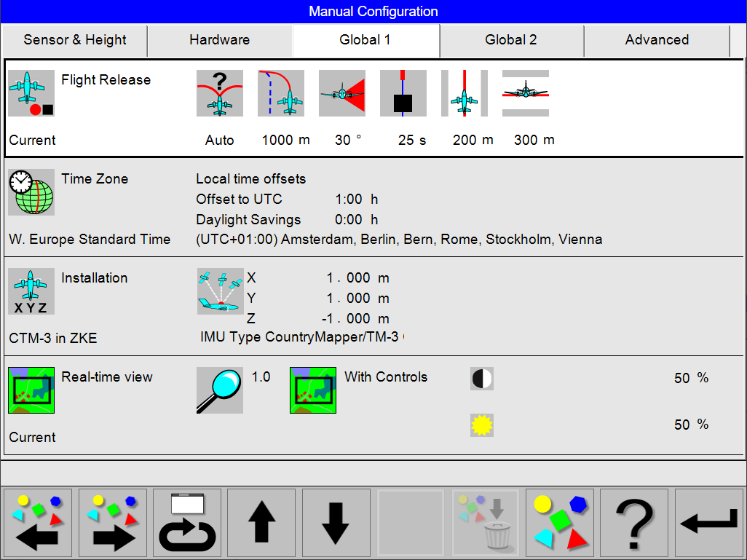The image size is (747, 560).
Task: Select the Auto release mode question-mark icon
Action: click(220, 93)
